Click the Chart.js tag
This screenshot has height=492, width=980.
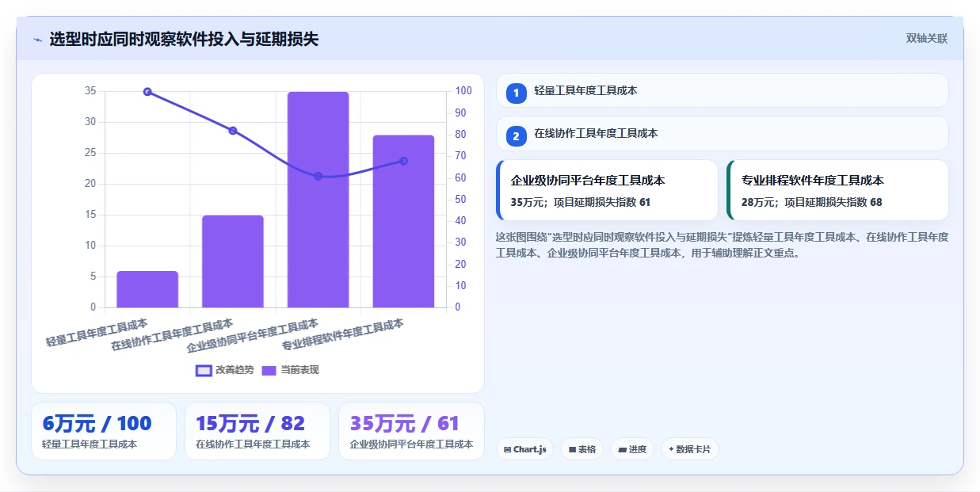point(524,449)
